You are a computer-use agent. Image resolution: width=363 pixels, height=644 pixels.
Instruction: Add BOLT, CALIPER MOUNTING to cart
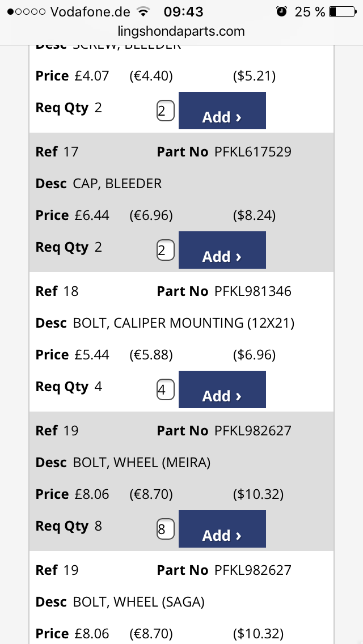click(x=222, y=389)
